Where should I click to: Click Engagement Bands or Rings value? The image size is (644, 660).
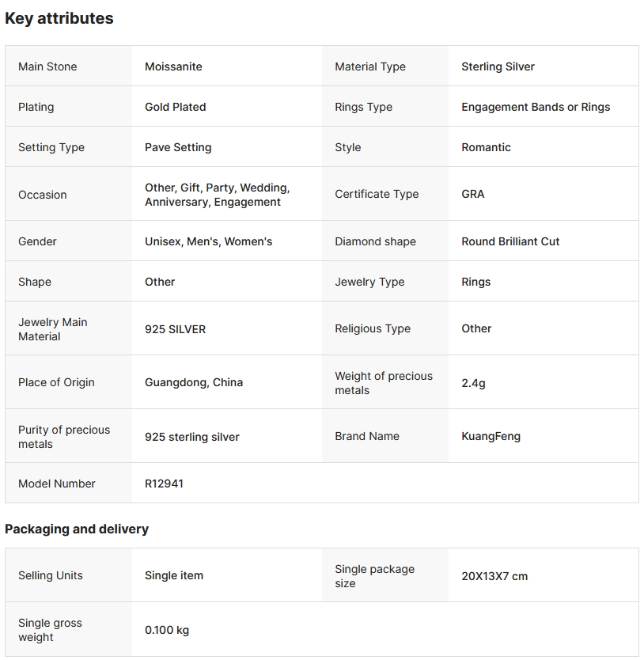click(536, 107)
